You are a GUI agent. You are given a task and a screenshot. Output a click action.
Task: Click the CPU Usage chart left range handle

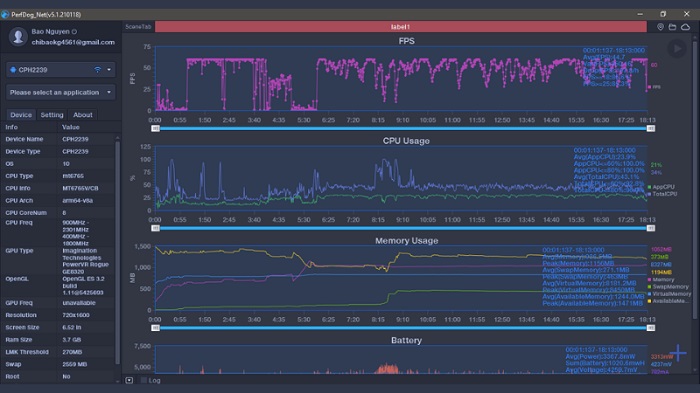155,228
